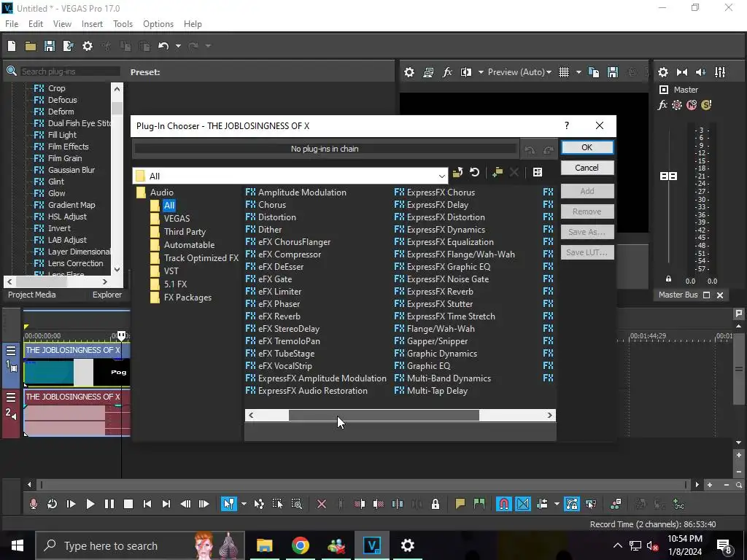Image resolution: width=747 pixels, height=560 pixels.
Task: Toggle Loop Playback in transport bar
Action: pos(52,504)
